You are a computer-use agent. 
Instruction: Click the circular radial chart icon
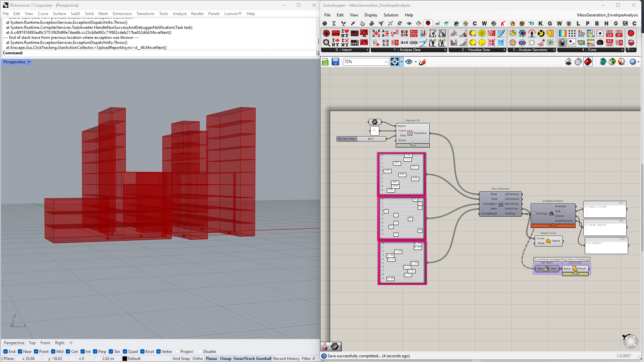point(482,33)
